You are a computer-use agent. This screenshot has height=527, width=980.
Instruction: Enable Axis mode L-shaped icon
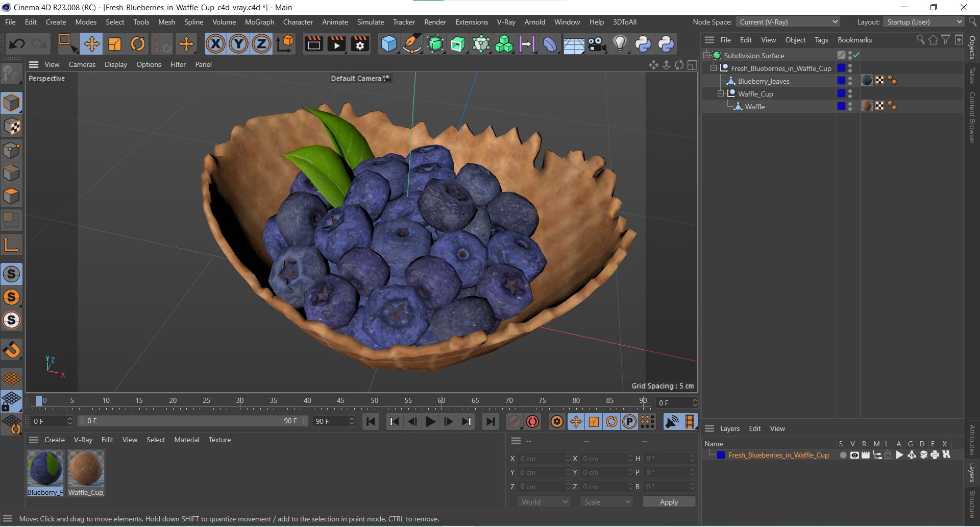click(x=11, y=245)
